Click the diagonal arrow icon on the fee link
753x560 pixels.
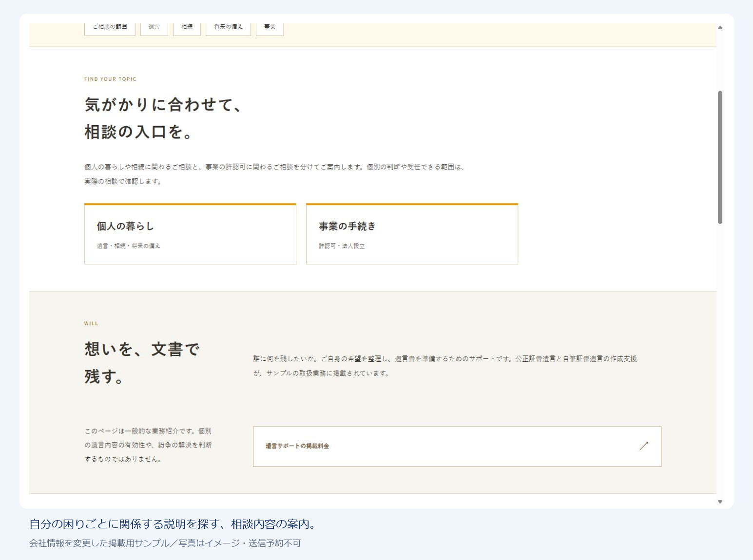coord(644,446)
